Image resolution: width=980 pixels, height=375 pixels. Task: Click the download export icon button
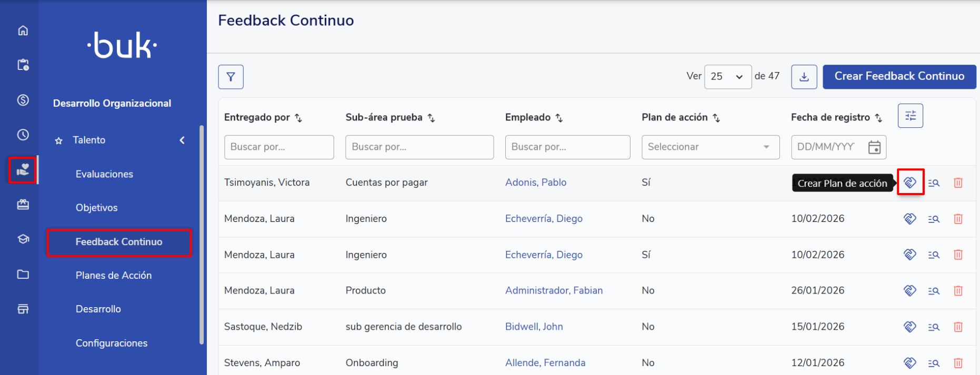(x=804, y=77)
